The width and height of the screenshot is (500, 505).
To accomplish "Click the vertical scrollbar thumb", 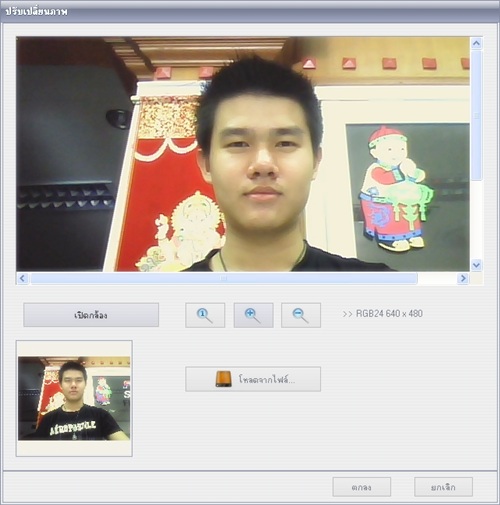I will [x=476, y=116].
